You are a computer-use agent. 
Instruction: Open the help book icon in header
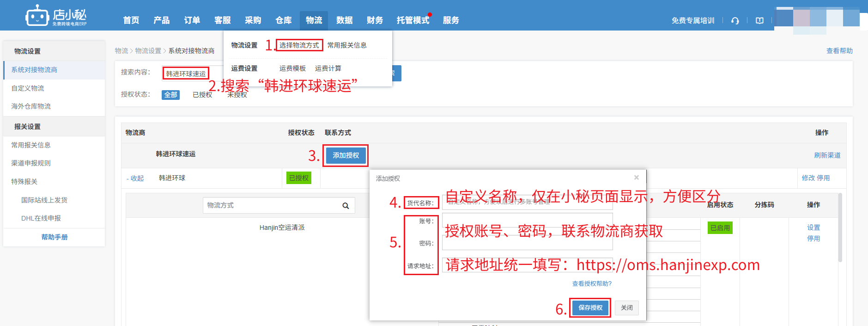tap(759, 20)
